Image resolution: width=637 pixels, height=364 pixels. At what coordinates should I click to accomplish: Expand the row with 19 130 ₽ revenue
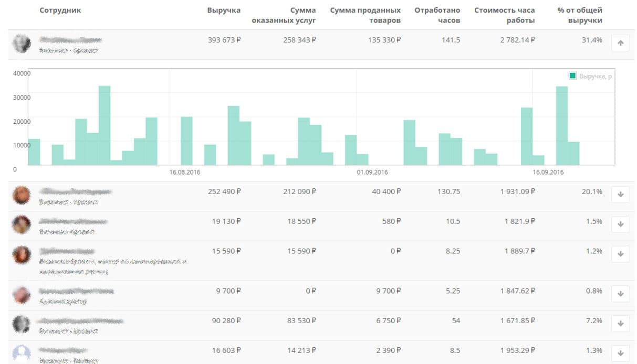(x=620, y=224)
